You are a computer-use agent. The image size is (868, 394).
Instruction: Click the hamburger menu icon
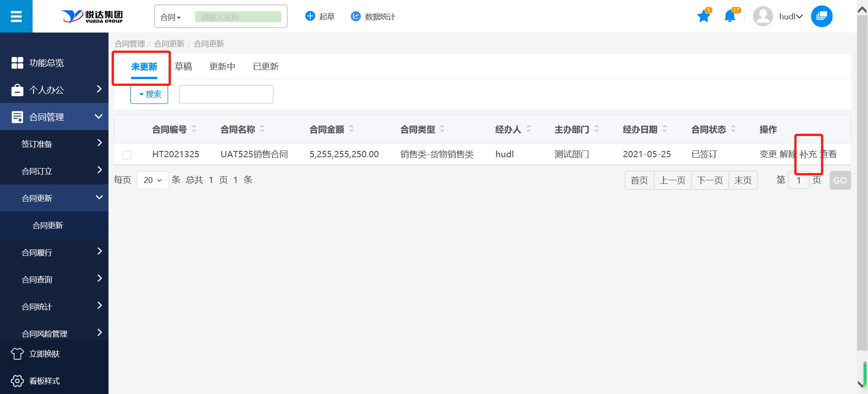tap(16, 17)
